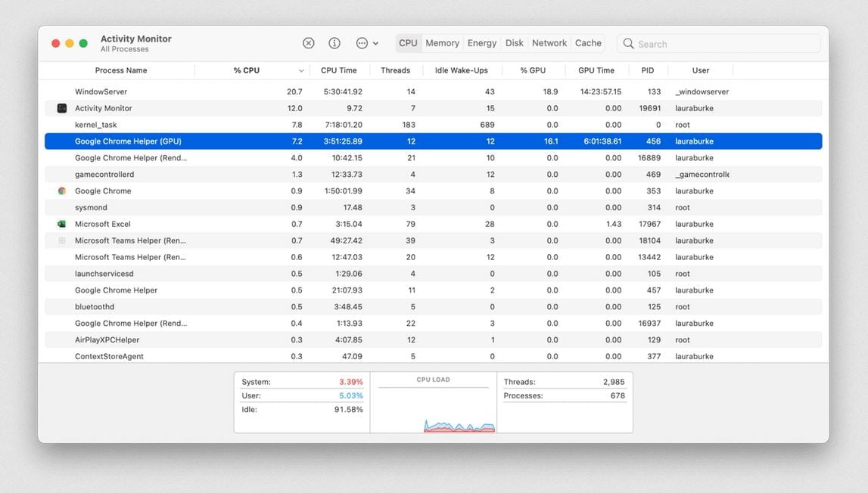The width and height of the screenshot is (868, 493).
Task: Click the System percentage value 3.39%
Action: click(351, 382)
